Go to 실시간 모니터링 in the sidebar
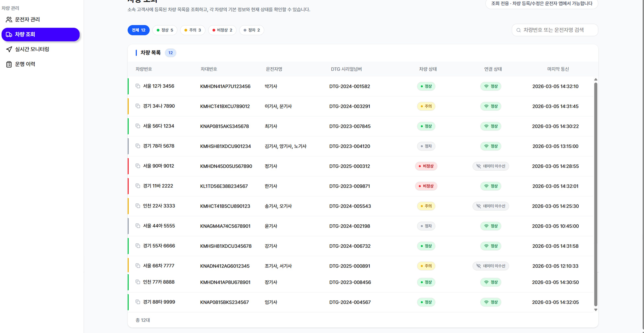This screenshot has width=644, height=333. coord(40,49)
